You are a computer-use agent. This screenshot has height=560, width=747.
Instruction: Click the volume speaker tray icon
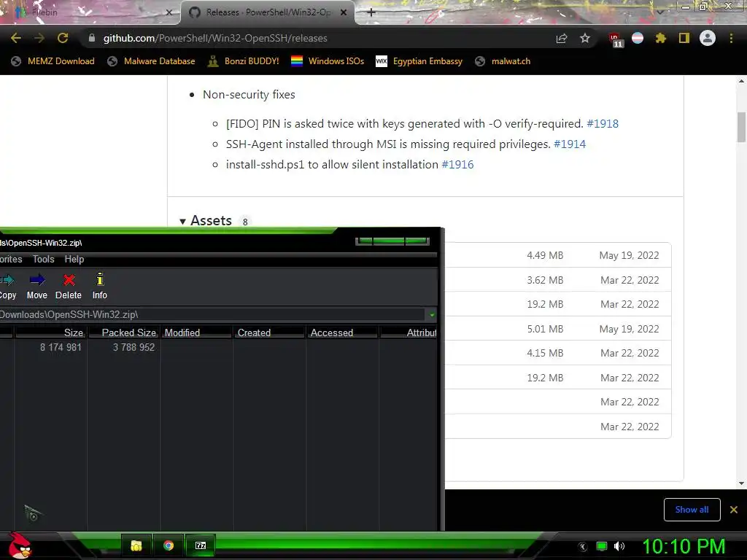619,546
